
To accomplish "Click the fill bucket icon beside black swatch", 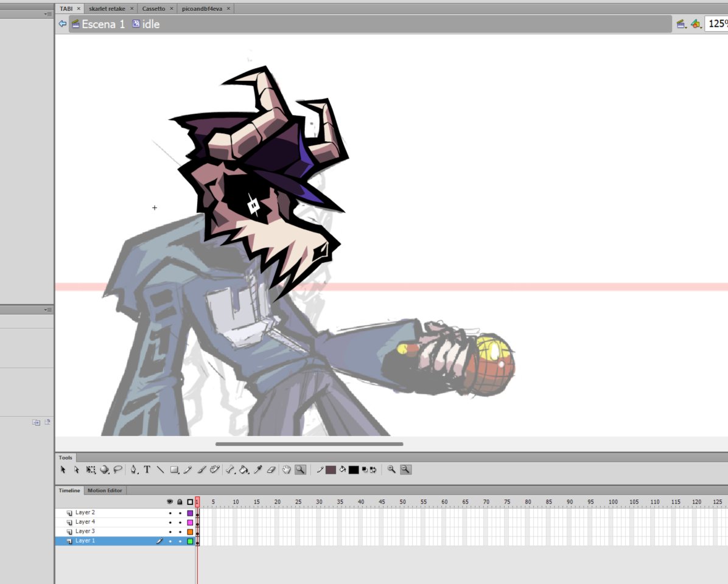I will tap(343, 470).
